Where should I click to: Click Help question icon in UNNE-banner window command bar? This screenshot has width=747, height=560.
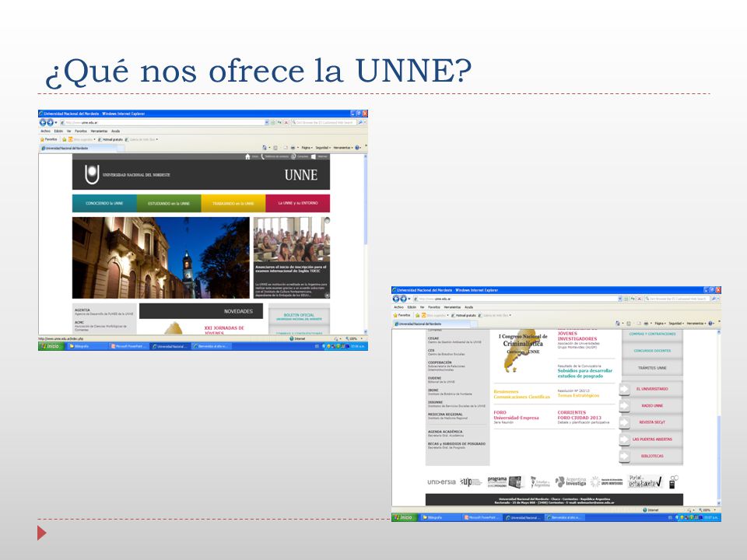[x=357, y=148]
